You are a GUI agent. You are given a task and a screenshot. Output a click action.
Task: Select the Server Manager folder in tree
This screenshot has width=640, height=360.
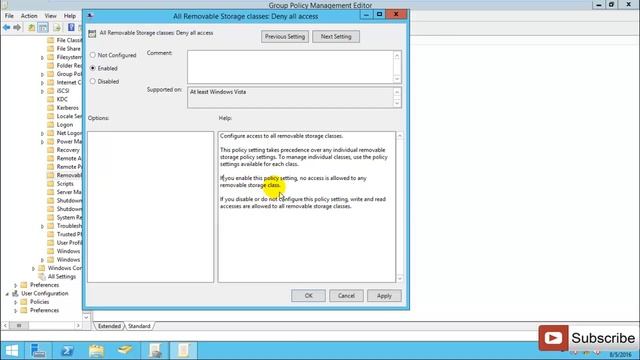point(69,192)
